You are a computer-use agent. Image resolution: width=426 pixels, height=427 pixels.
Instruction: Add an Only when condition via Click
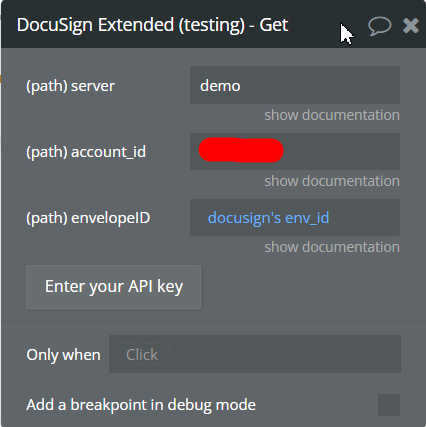142,354
